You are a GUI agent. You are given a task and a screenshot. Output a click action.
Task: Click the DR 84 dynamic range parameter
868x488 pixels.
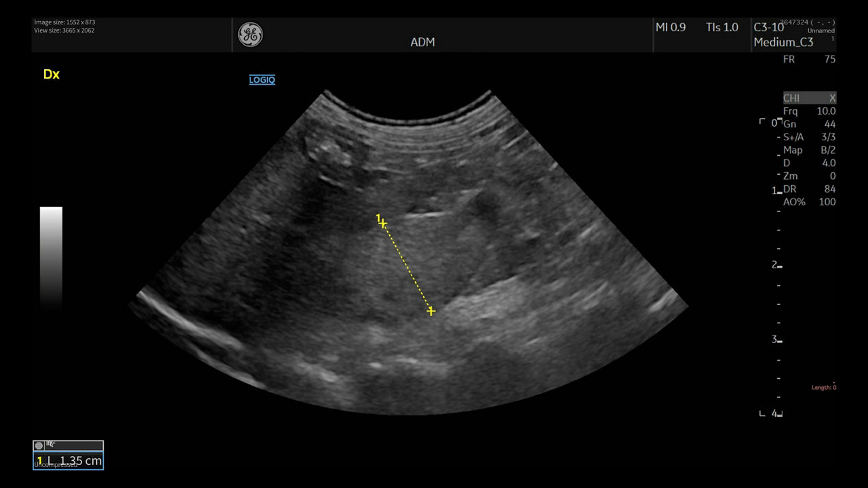(x=809, y=188)
